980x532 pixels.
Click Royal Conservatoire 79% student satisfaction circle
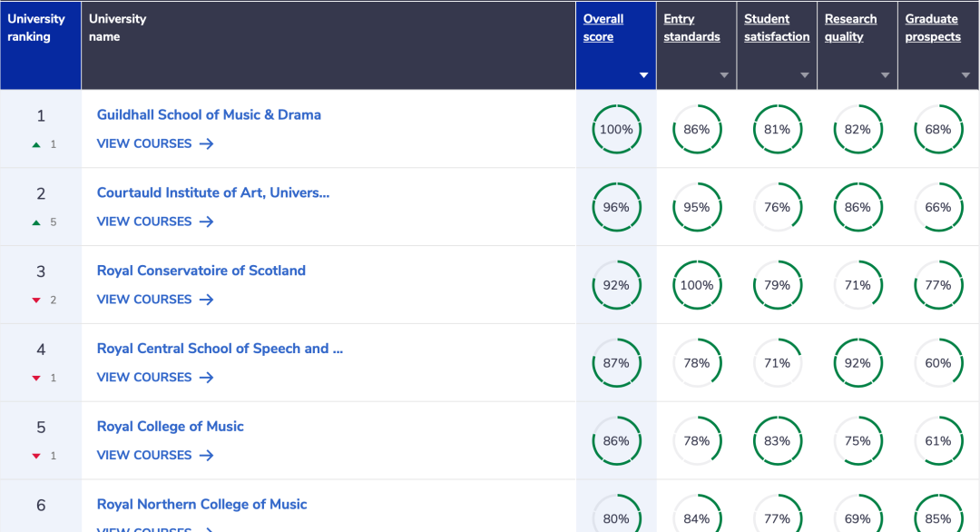[778, 285]
